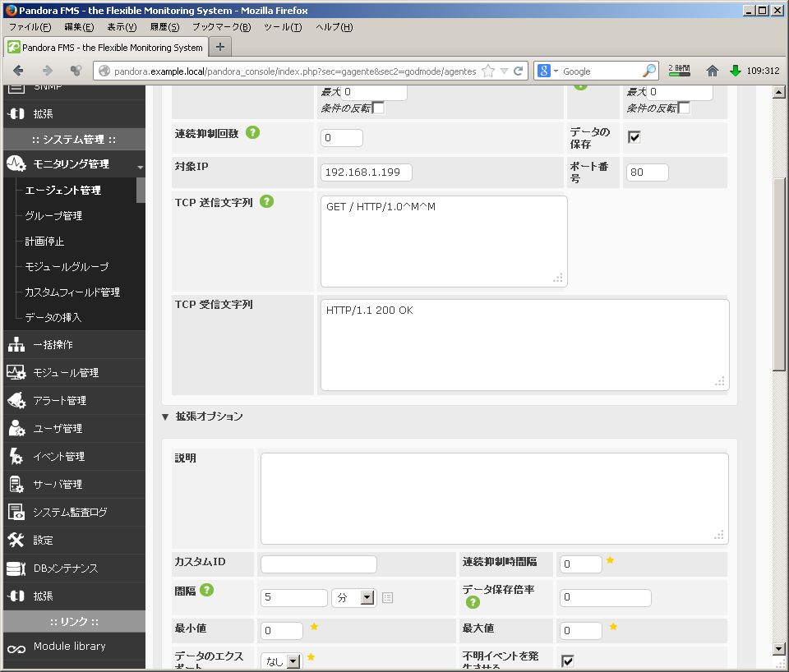Click the ユーザ管理 person icon
The height and width of the screenshot is (672, 789).
pyautogui.click(x=16, y=428)
